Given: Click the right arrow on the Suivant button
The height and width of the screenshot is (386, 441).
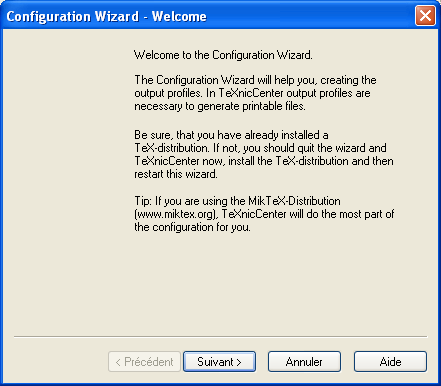Looking at the screenshot, I should (239, 362).
